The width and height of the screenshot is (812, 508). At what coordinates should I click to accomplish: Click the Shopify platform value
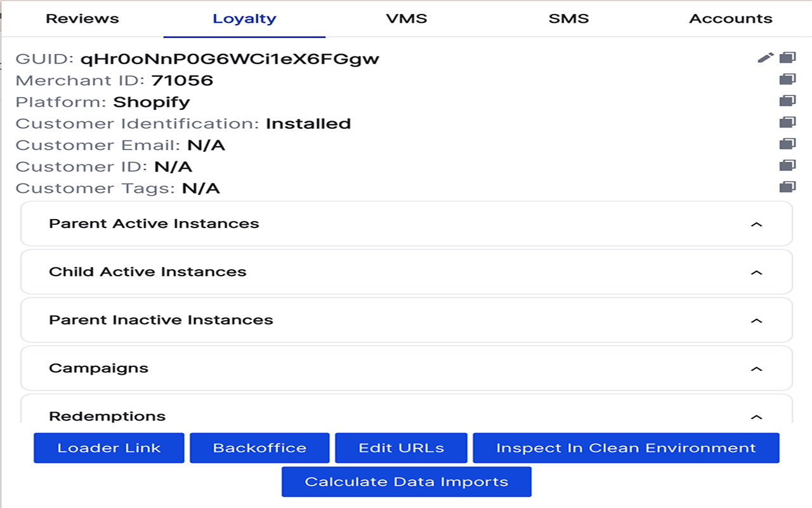click(152, 102)
